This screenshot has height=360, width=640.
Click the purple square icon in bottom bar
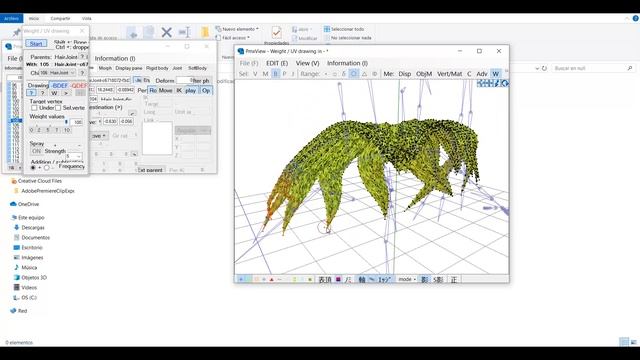click(x=338, y=280)
